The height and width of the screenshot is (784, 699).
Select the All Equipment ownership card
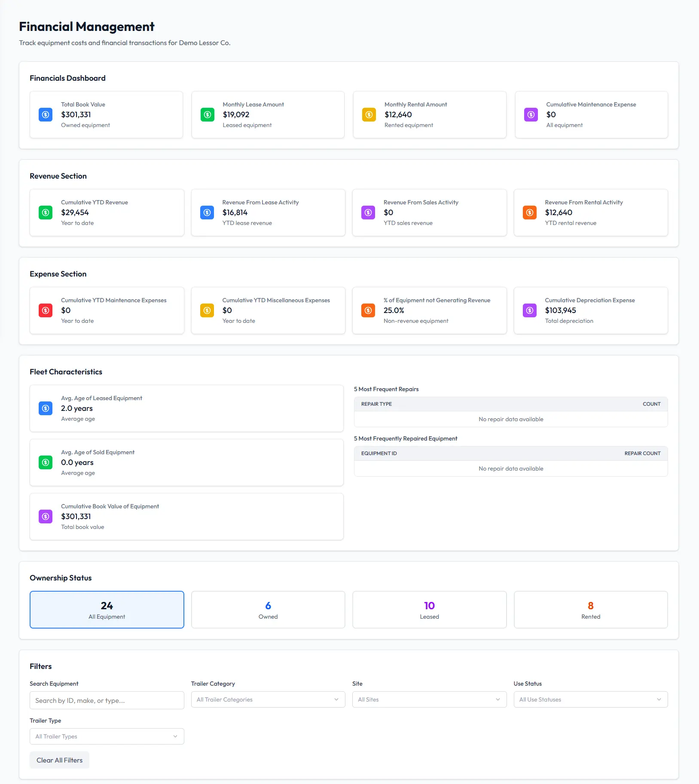pyautogui.click(x=107, y=610)
